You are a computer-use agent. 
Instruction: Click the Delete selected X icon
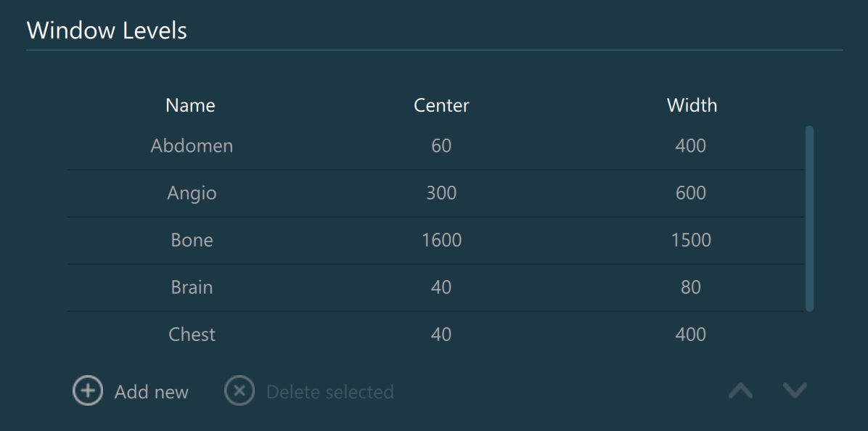[239, 391]
